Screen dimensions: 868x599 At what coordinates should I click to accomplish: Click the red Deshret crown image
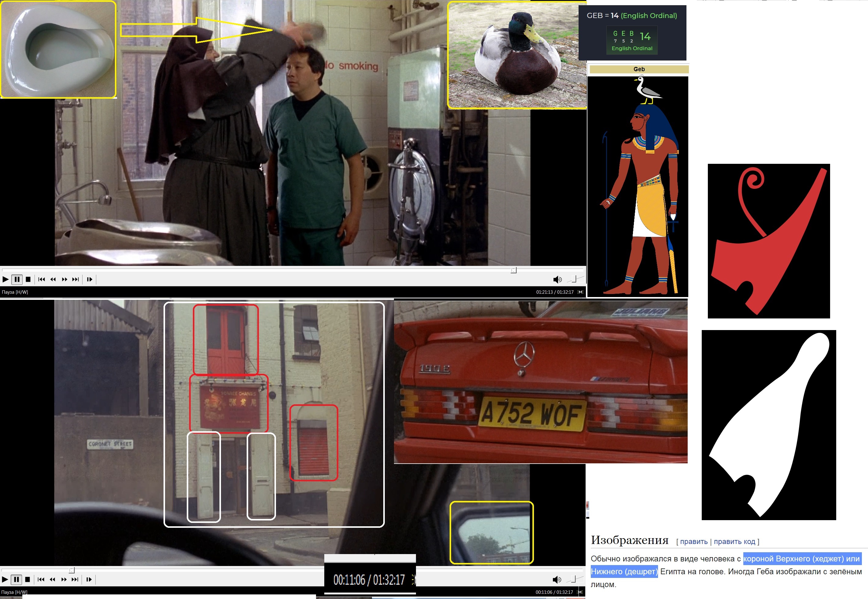point(769,241)
